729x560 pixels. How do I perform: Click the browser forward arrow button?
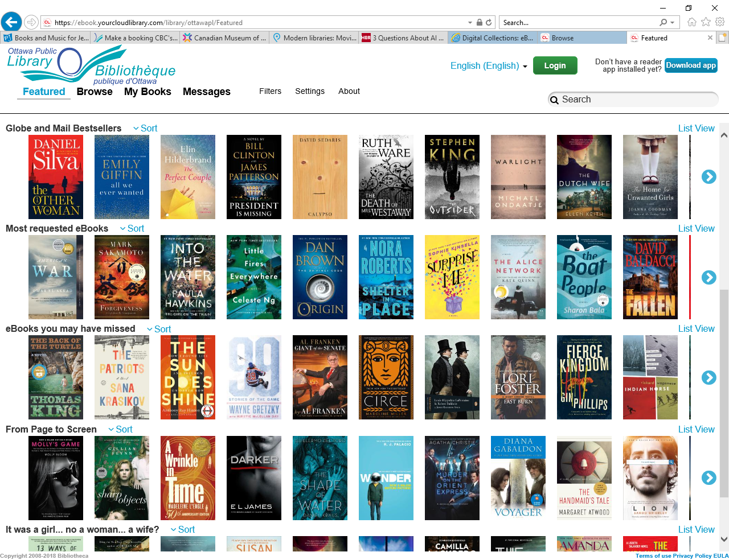[31, 22]
